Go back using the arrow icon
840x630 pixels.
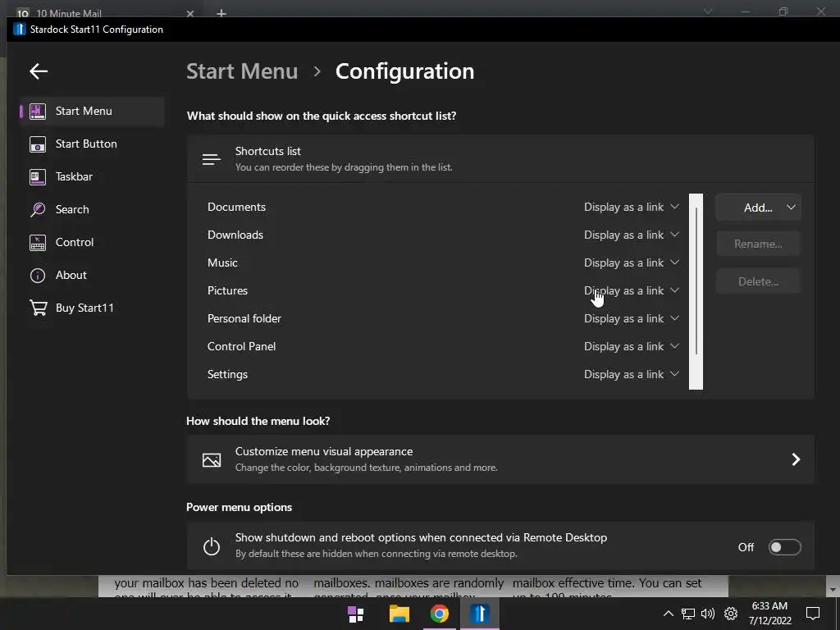[39, 71]
